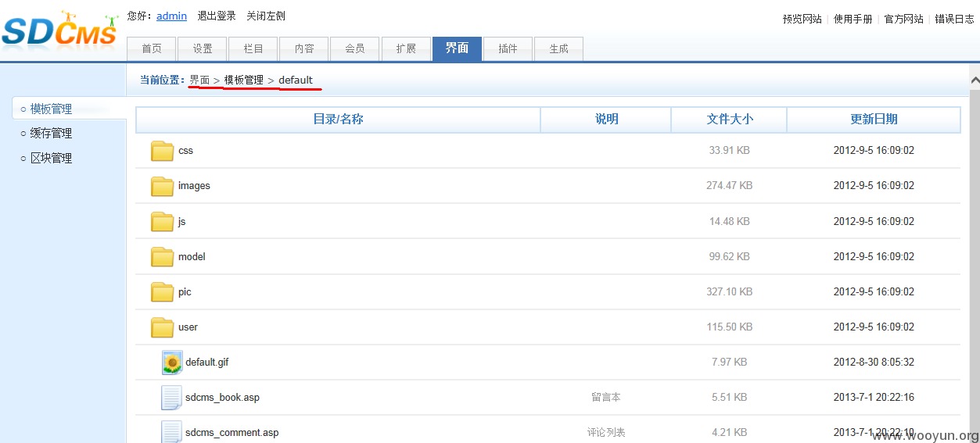Screen dimensions: 980x443
Task: Select 缓存管理 in the left sidebar
Action: click(51, 134)
